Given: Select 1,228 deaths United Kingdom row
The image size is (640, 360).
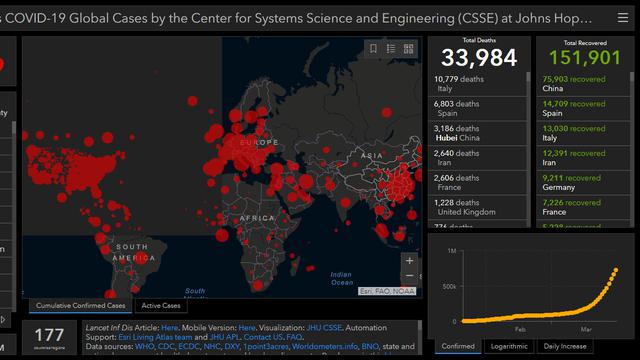Looking at the screenshot, I should tap(477, 207).
